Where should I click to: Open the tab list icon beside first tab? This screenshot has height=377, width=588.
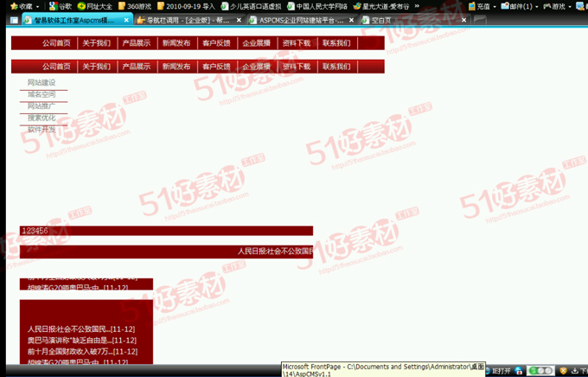(x=14, y=20)
